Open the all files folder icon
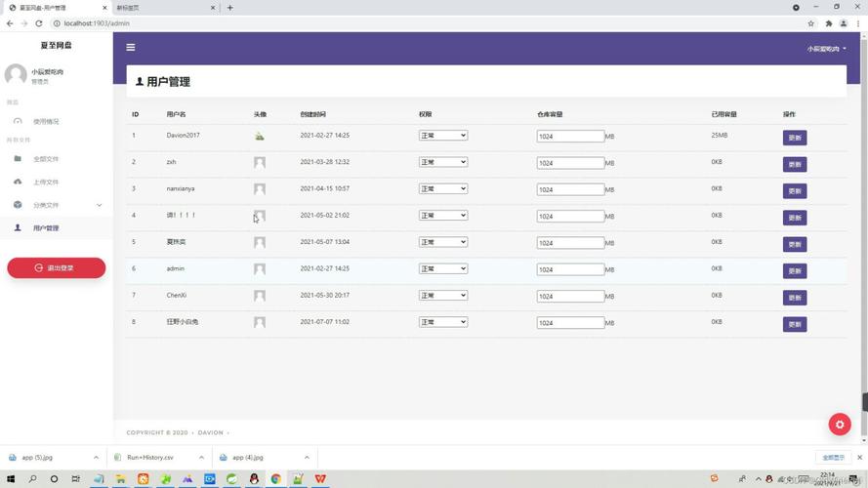The height and width of the screenshot is (488, 868). tap(18, 159)
